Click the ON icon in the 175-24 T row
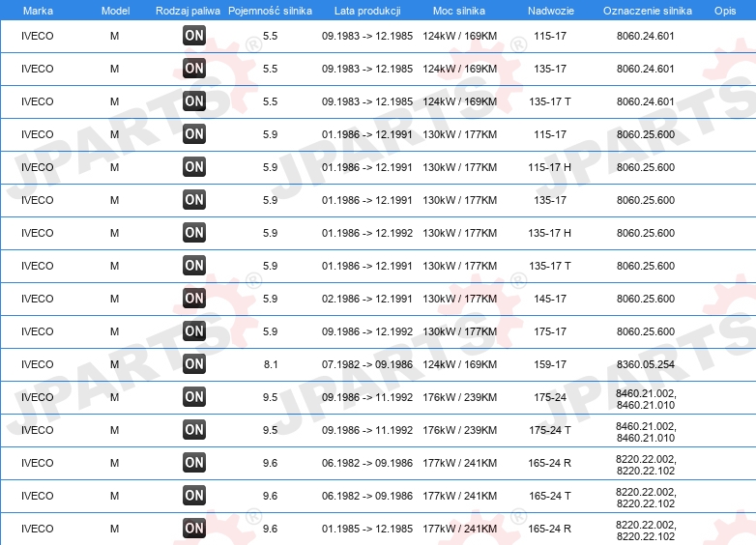 [x=194, y=429]
